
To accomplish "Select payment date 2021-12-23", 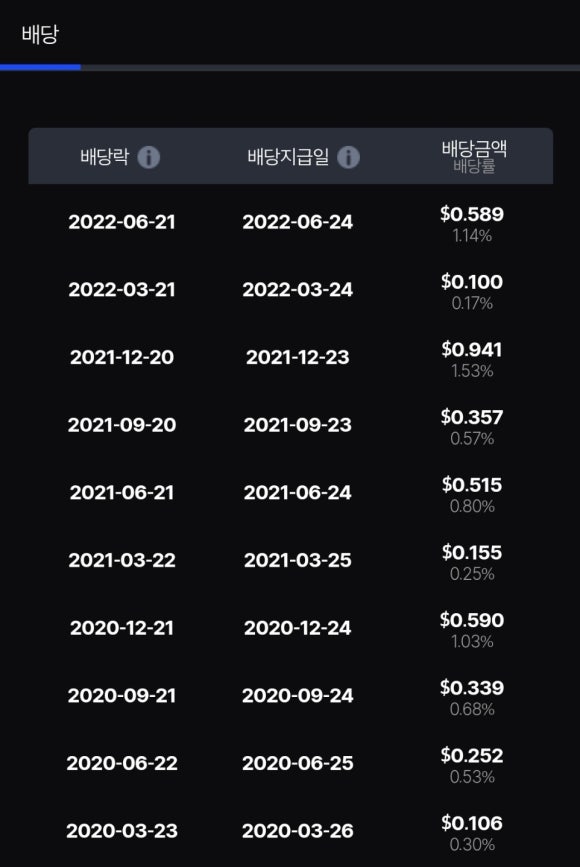I will tap(297, 357).
